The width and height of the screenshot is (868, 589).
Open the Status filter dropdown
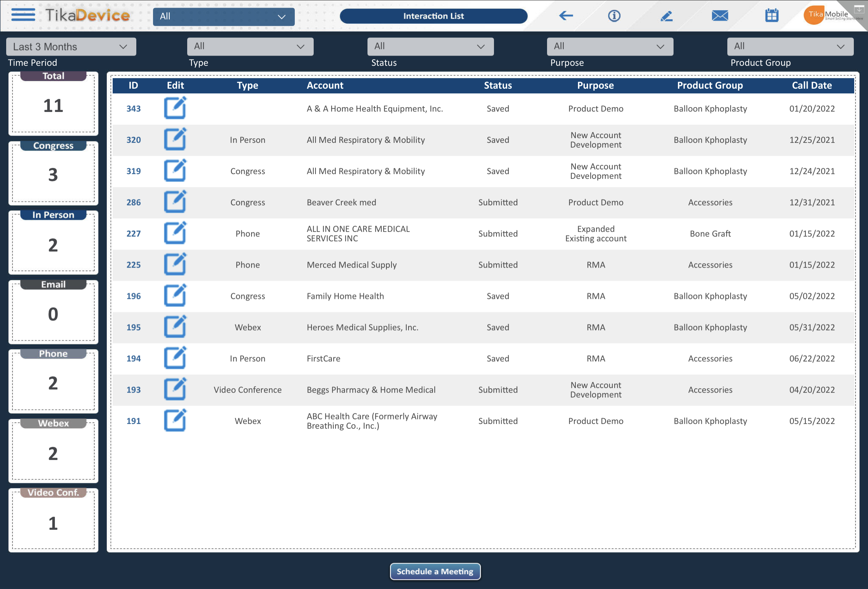(x=430, y=46)
